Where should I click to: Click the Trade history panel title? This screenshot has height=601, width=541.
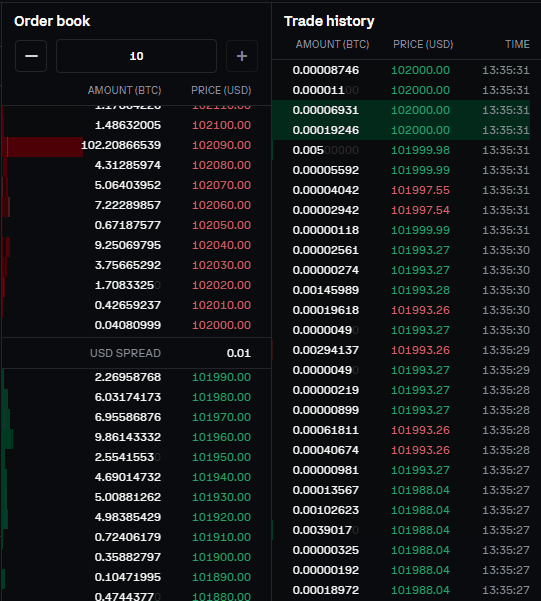(329, 21)
